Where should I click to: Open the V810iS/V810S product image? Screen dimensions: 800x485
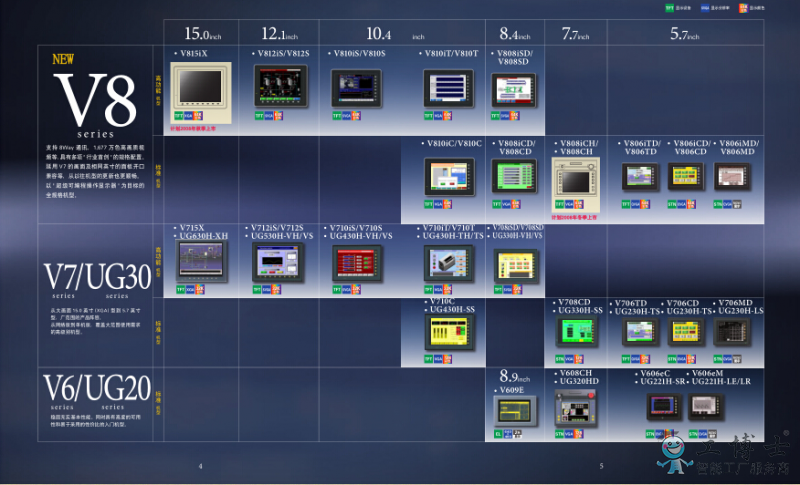pyautogui.click(x=356, y=88)
